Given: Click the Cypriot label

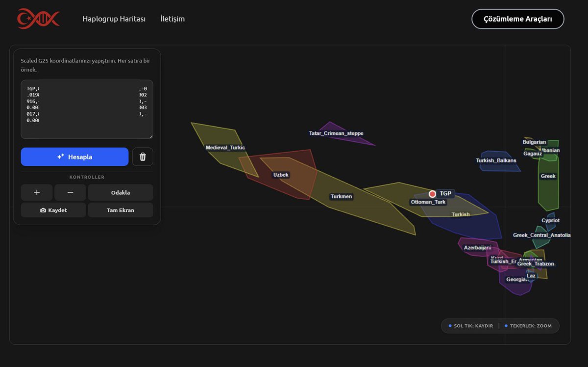Looking at the screenshot, I should click(x=550, y=221).
